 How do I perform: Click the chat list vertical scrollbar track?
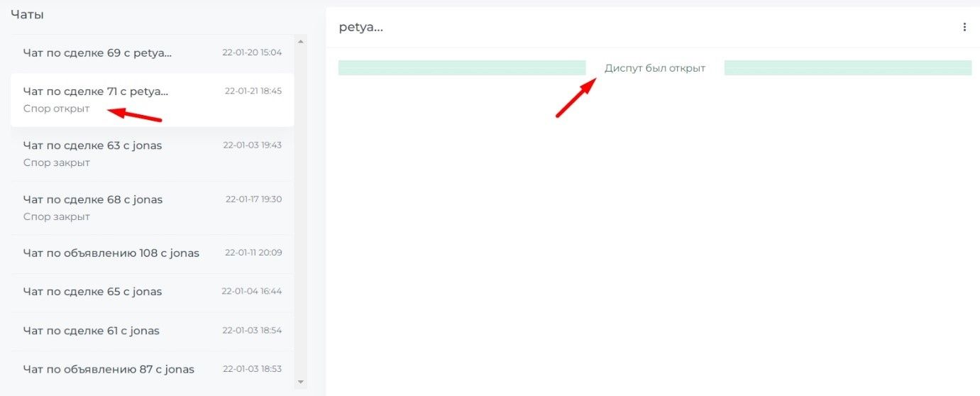tap(301, 211)
